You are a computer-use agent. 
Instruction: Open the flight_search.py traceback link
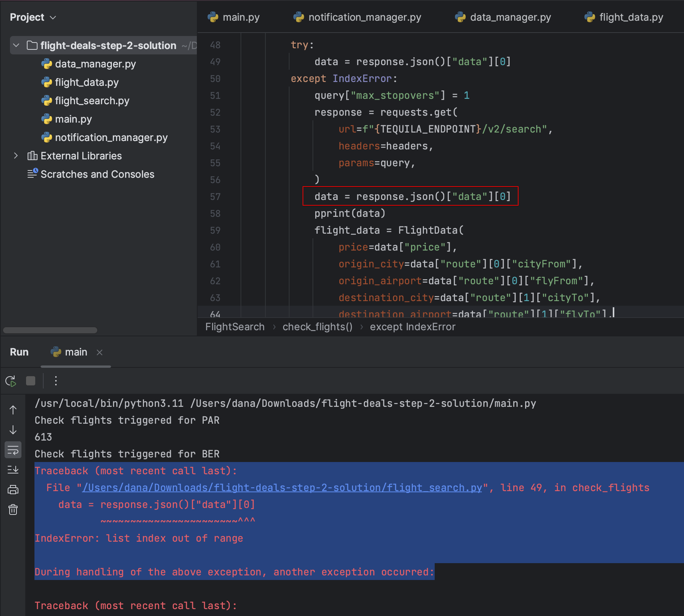coord(282,488)
